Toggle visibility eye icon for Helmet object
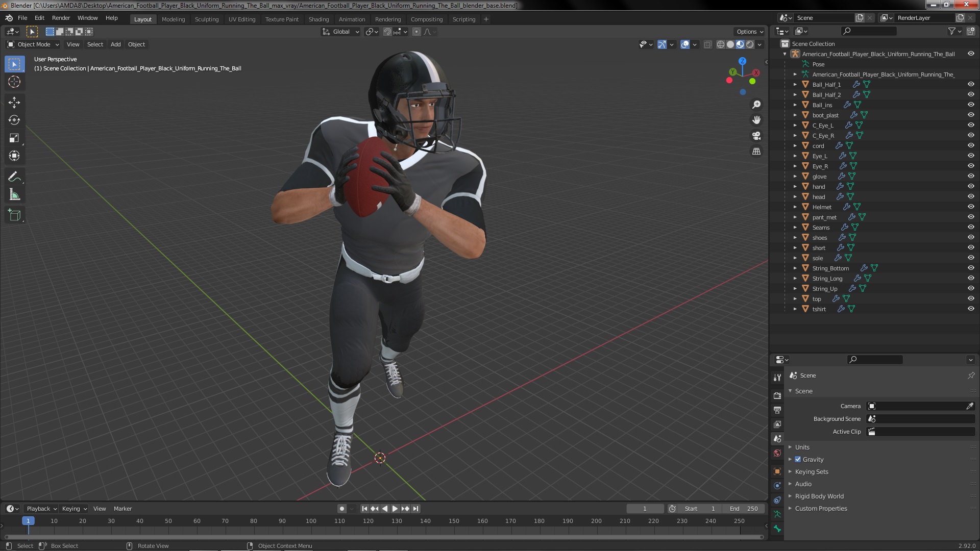The height and width of the screenshot is (551, 980). [971, 207]
